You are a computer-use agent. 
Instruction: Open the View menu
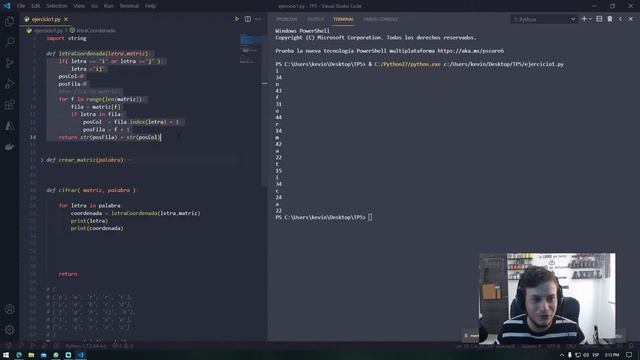point(79,6)
